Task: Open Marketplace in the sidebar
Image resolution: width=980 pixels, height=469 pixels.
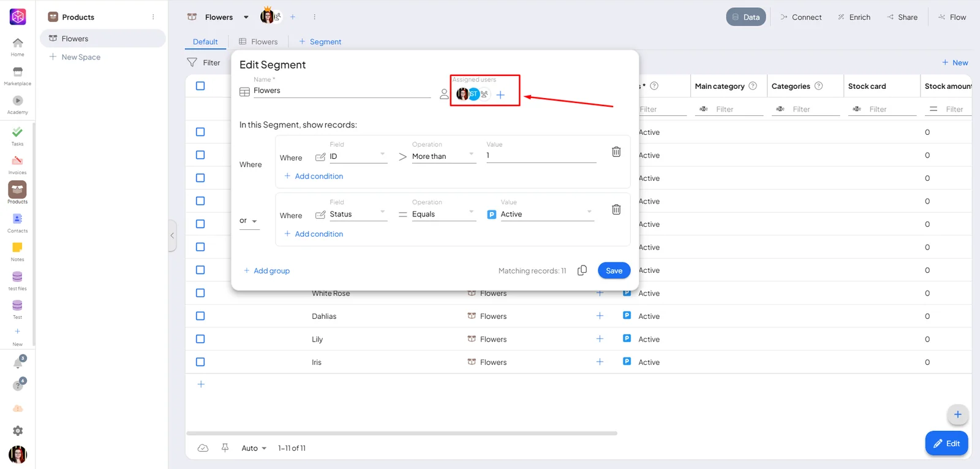Action: pyautogui.click(x=18, y=76)
